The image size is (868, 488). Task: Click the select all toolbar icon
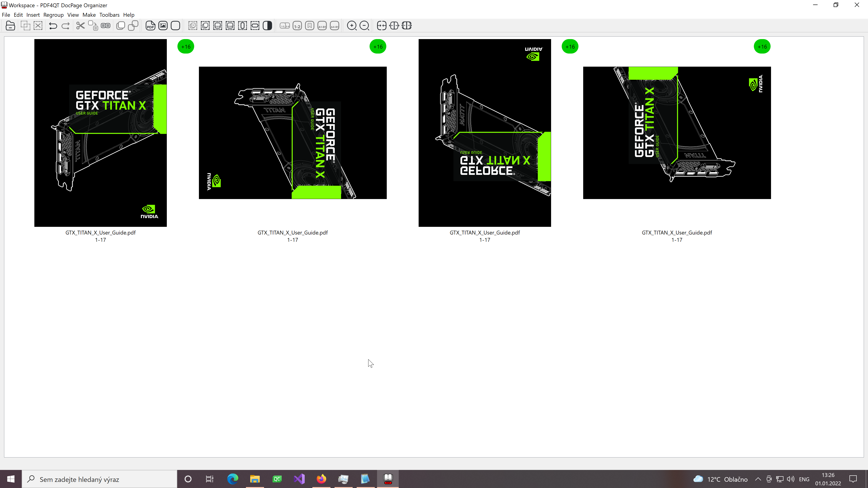(205, 26)
